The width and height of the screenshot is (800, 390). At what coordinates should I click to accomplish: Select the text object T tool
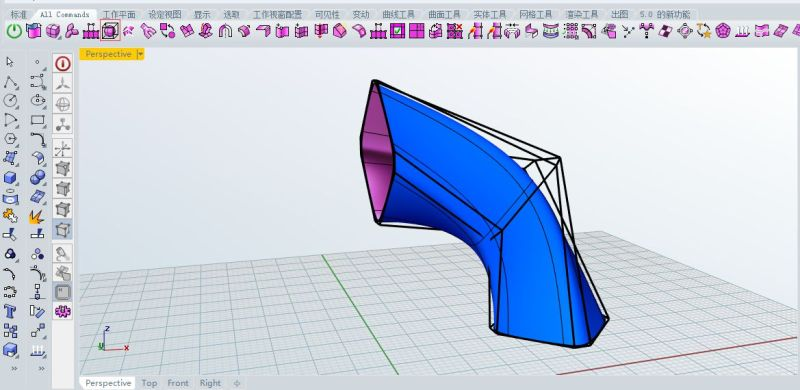[x=10, y=311]
